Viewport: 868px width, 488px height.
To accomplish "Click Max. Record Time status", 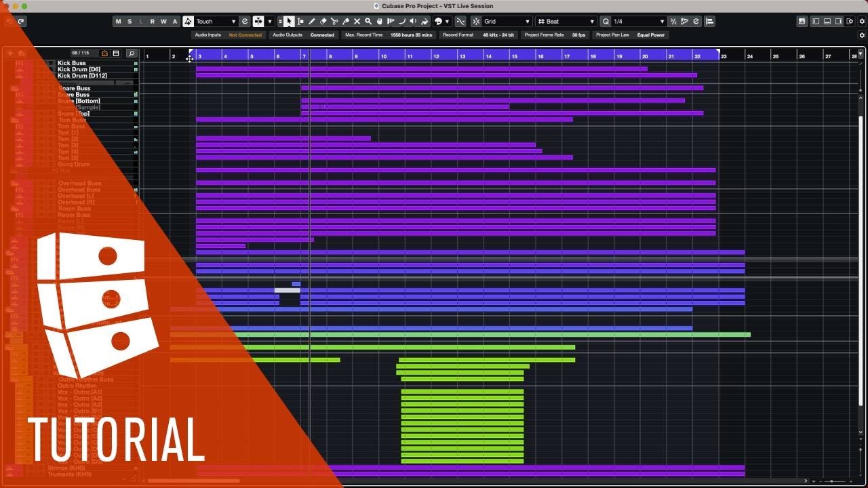I will (x=389, y=35).
